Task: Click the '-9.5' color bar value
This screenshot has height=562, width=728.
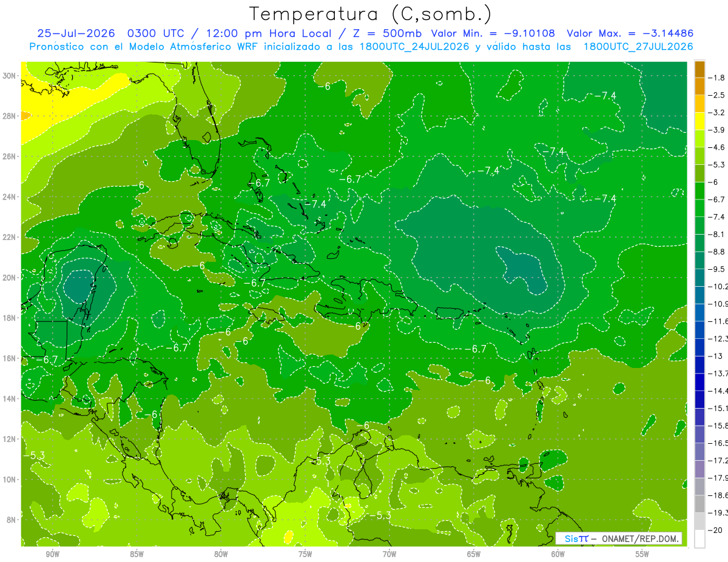Action: coord(718,269)
